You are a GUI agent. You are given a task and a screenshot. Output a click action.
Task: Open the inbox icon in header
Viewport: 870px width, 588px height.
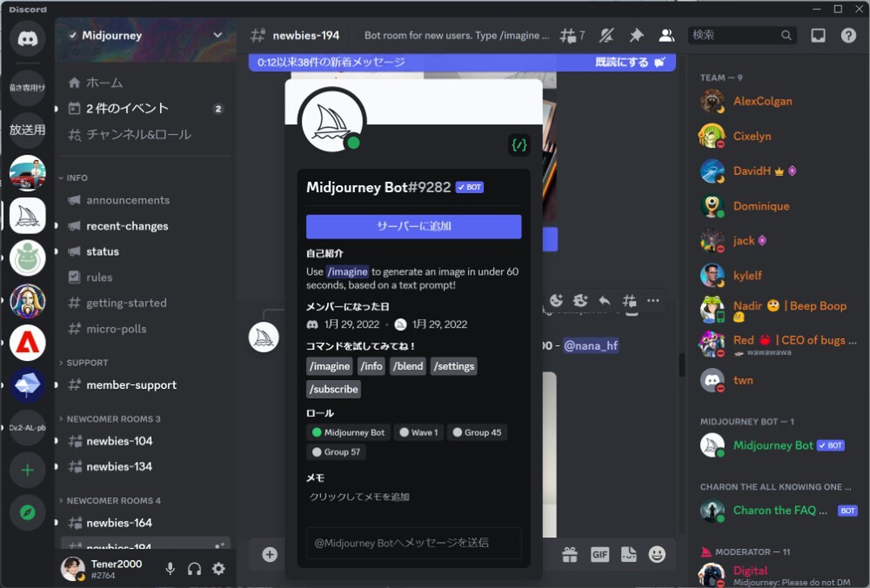818,36
